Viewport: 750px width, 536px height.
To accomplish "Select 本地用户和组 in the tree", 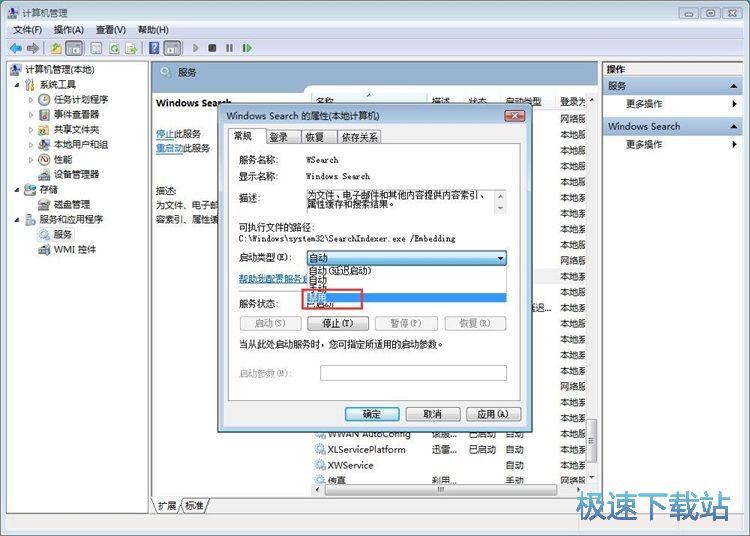I will (x=80, y=144).
